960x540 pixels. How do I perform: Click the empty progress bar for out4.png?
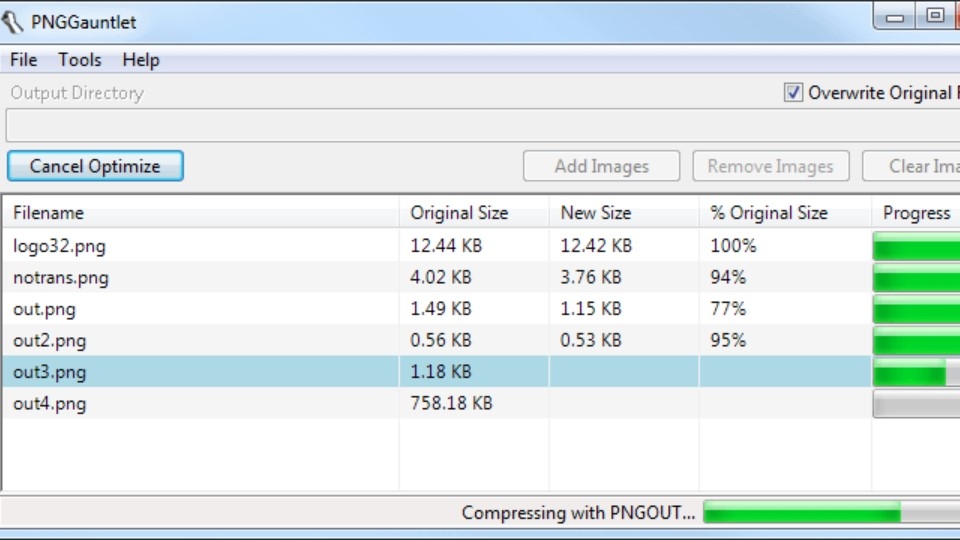917,404
